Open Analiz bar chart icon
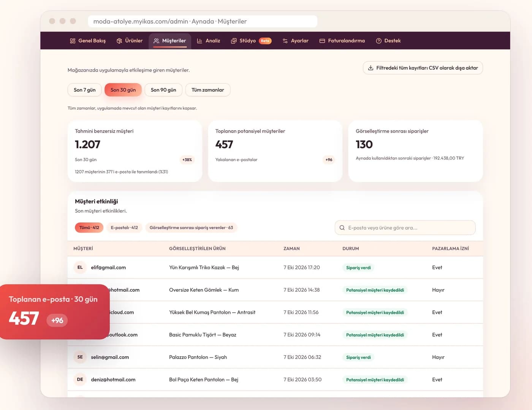This screenshot has height=410, width=532. pyautogui.click(x=199, y=41)
